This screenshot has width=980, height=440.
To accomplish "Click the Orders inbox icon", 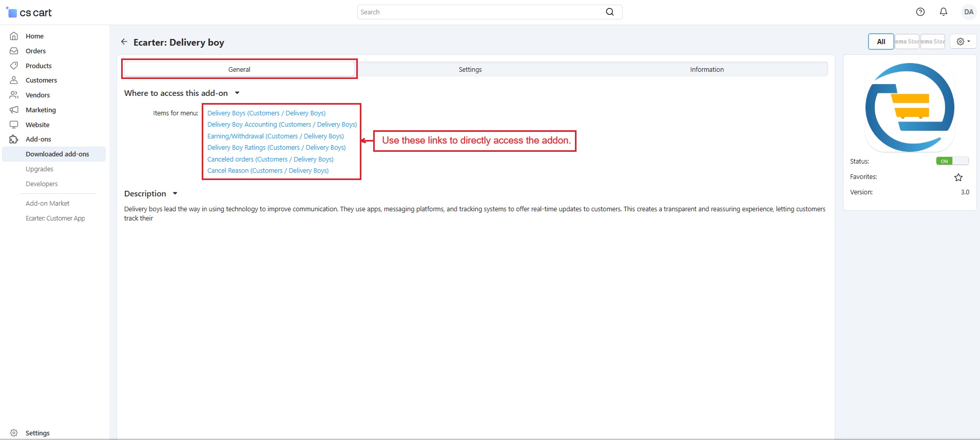I will tap(14, 51).
